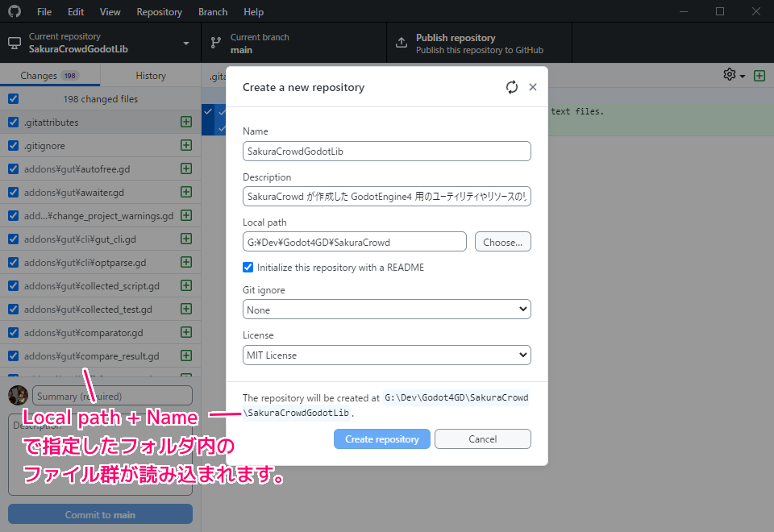774x532 pixels.
Task: Click added-file icon for collected_test.gd
Action: click(186, 309)
